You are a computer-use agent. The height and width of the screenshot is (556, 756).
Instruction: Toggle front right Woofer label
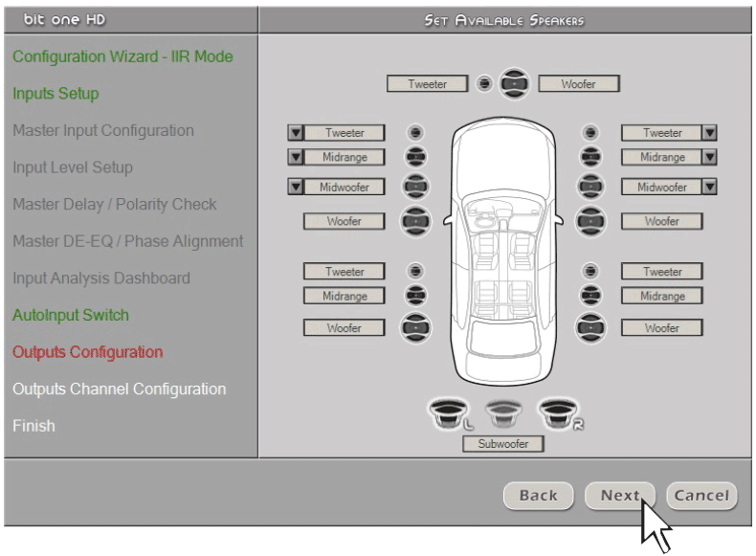[x=662, y=221]
